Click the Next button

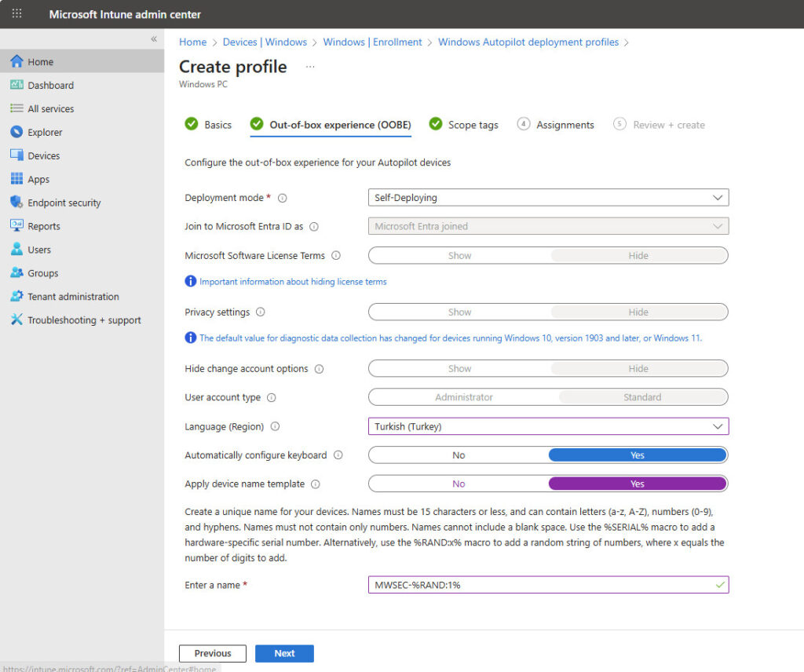284,653
